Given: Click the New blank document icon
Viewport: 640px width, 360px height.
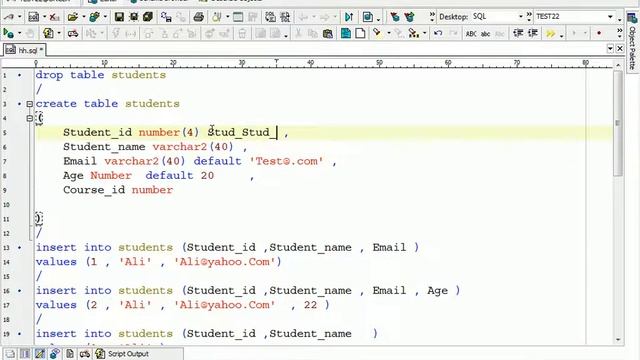Looking at the screenshot, I should [x=360, y=33].
